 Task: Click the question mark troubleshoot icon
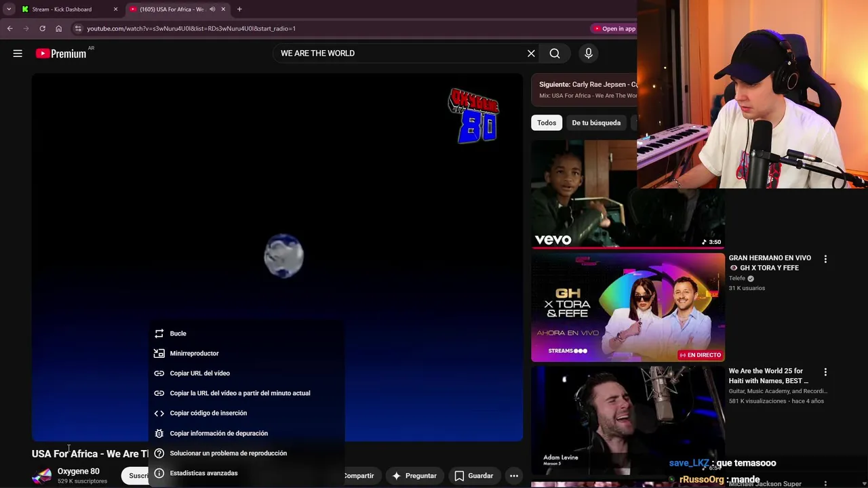click(159, 453)
